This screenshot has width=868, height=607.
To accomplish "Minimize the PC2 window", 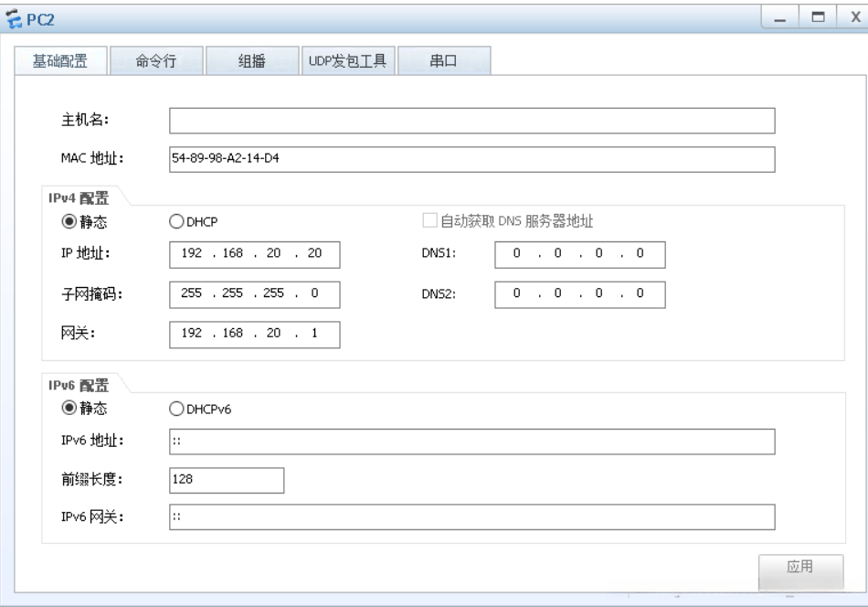I will (x=780, y=16).
